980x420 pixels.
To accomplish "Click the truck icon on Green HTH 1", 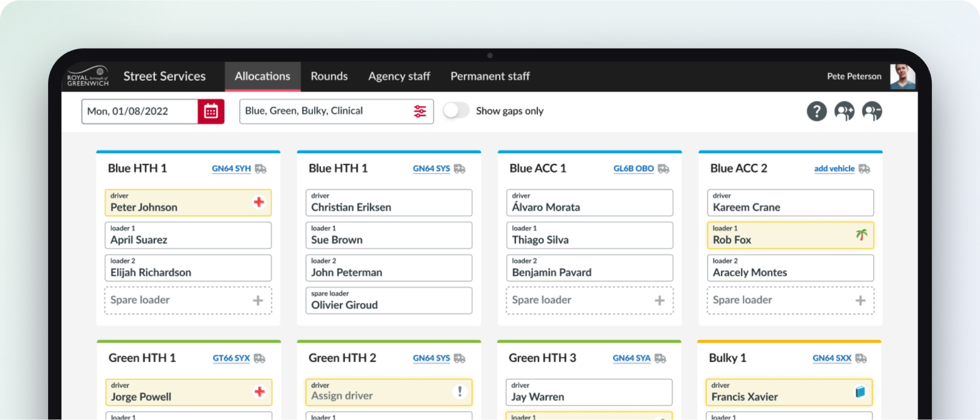I will [259, 358].
